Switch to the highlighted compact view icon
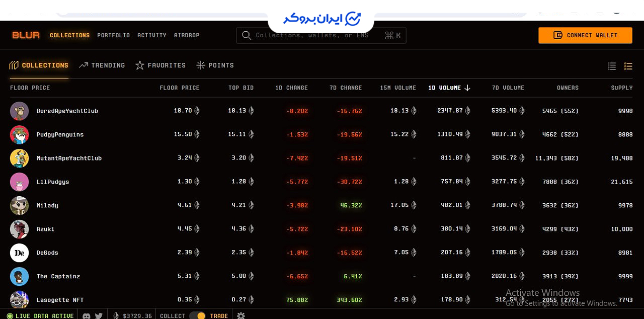The width and height of the screenshot is (644, 319). (x=628, y=66)
